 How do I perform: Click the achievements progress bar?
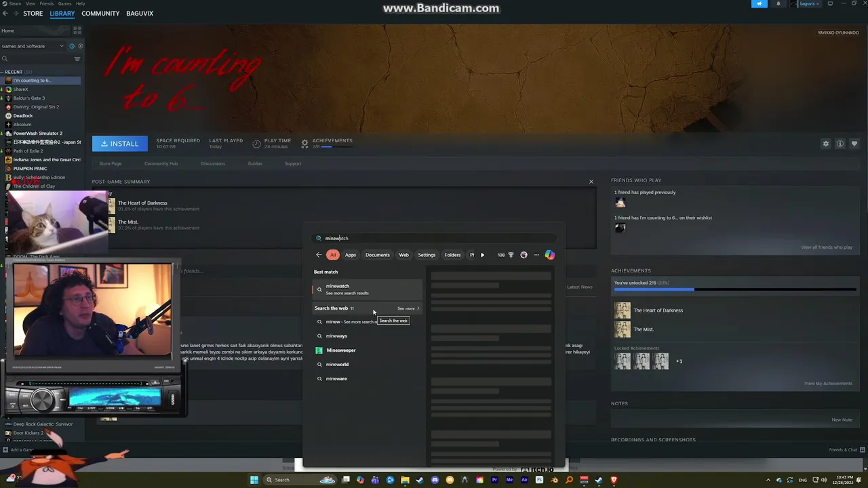click(x=736, y=289)
